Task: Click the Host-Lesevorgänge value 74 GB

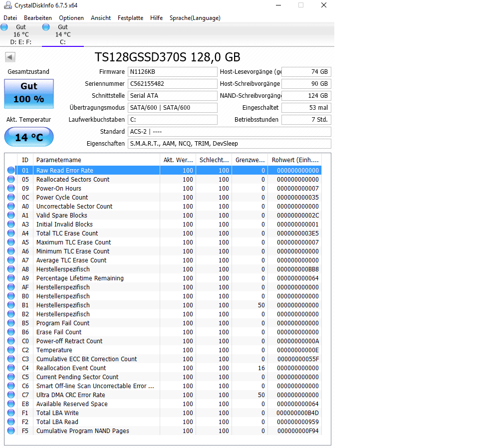Action: pyautogui.click(x=306, y=72)
